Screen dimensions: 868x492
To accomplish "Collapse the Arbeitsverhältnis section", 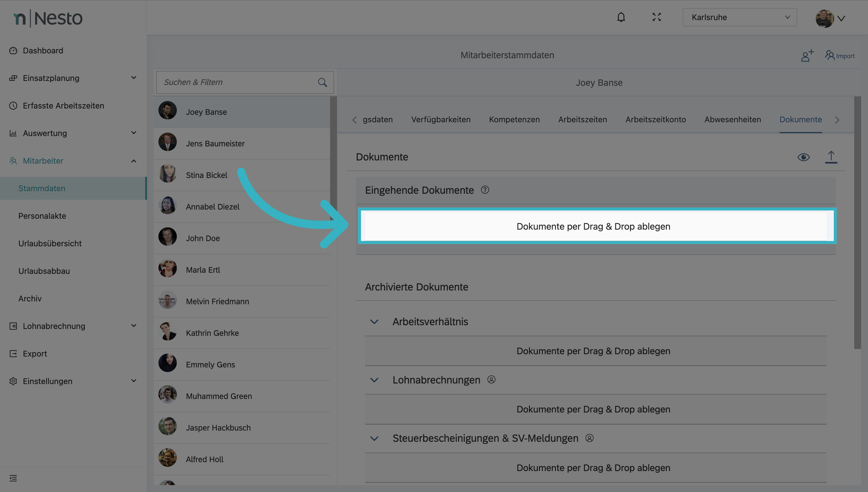I will coord(374,322).
